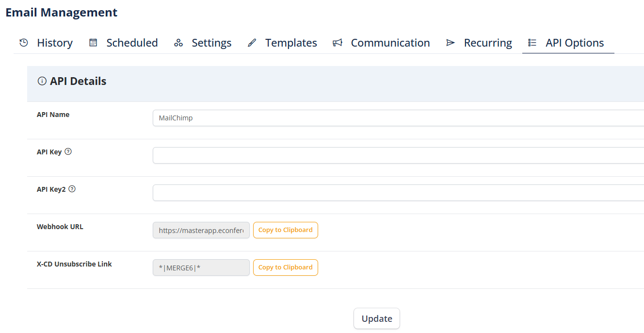This screenshot has width=644, height=333.
Task: Click the Settings gears icon
Action: pos(178,43)
